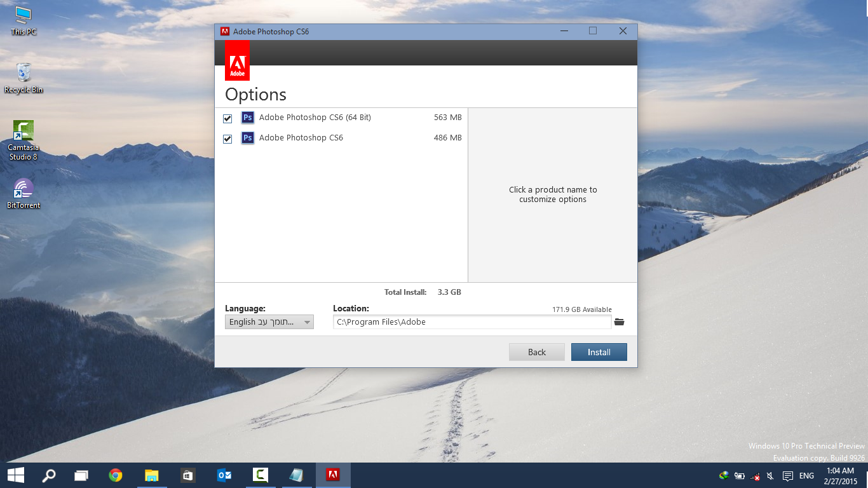
Task: Click the battery tray icon
Action: coord(740,475)
